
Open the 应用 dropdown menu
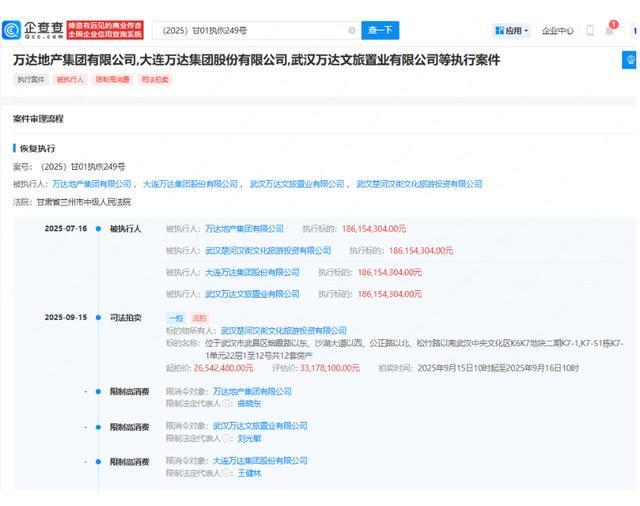(x=511, y=31)
